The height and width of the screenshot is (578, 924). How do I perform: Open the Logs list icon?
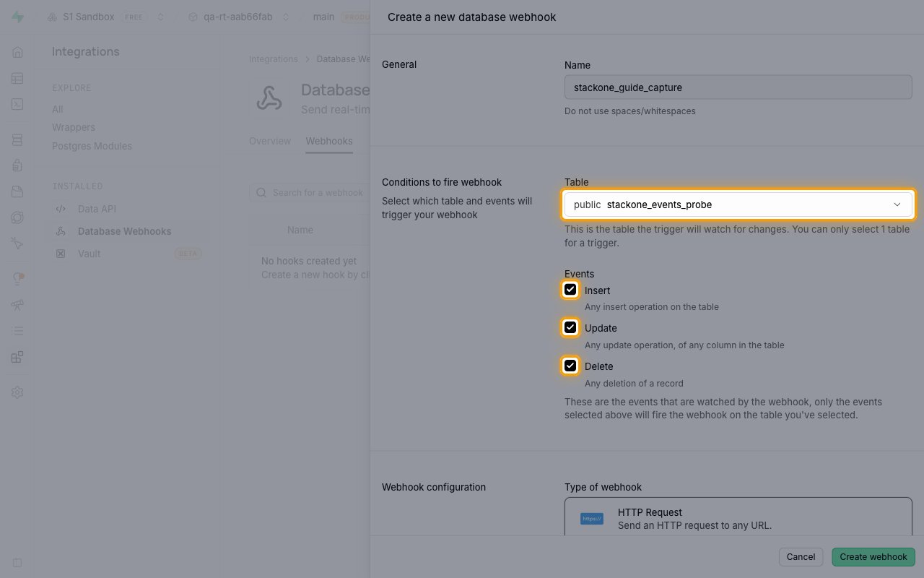click(x=17, y=331)
